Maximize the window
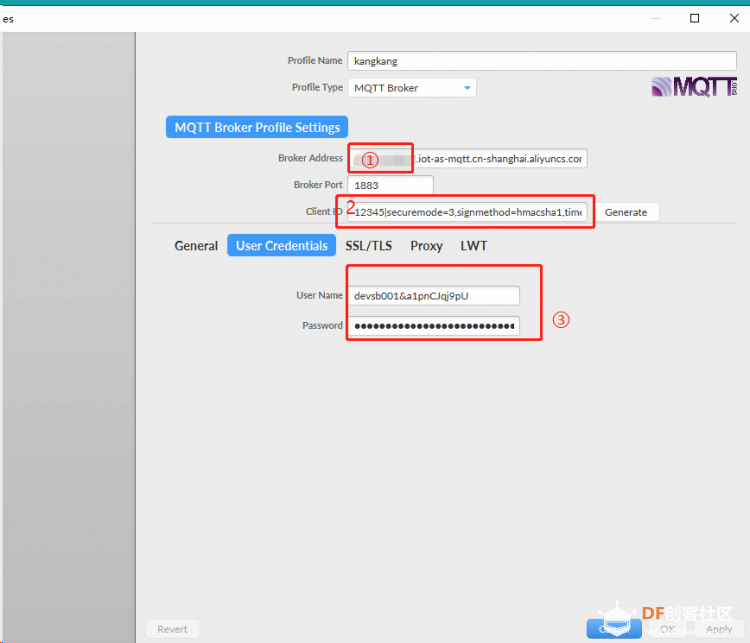Image resolution: width=750 pixels, height=643 pixels. (695, 18)
